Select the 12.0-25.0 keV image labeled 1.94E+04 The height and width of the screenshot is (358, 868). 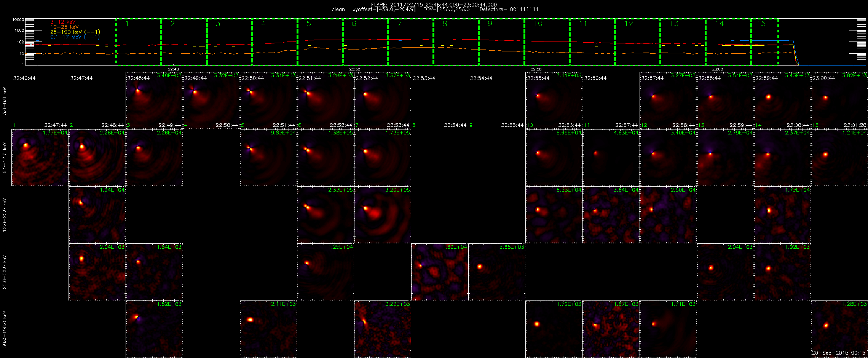(97, 215)
